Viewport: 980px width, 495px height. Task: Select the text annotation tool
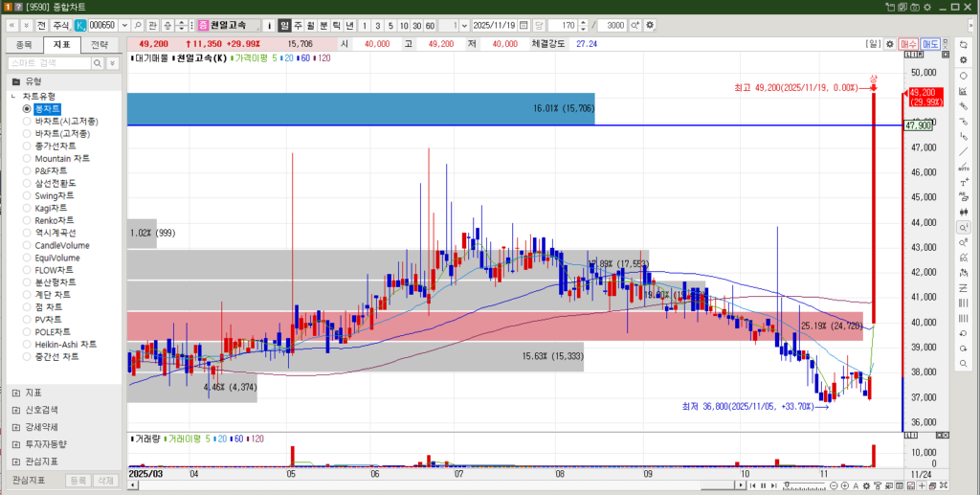point(963,182)
